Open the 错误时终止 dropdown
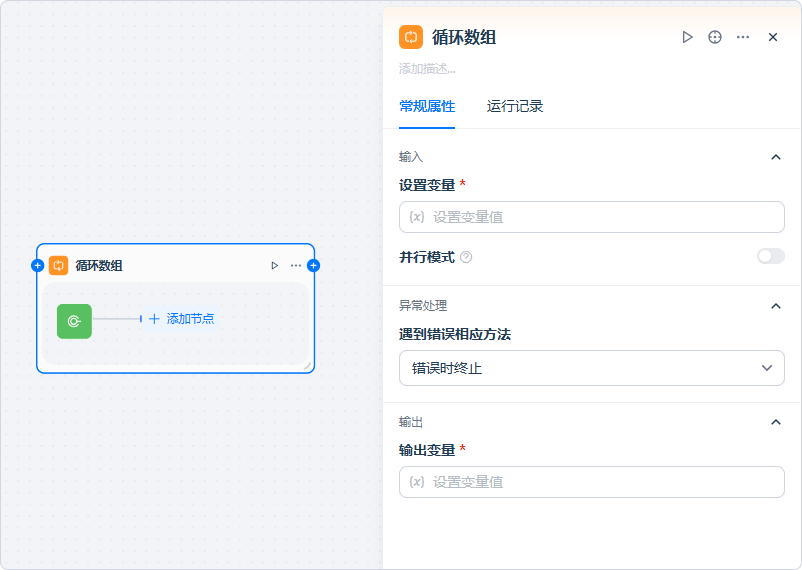This screenshot has height=570, width=802. pos(591,368)
